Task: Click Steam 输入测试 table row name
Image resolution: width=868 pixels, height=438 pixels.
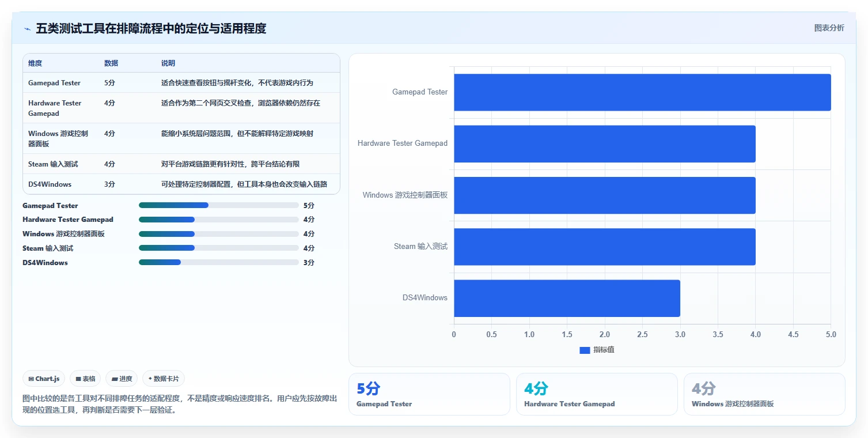Action: pos(53,164)
